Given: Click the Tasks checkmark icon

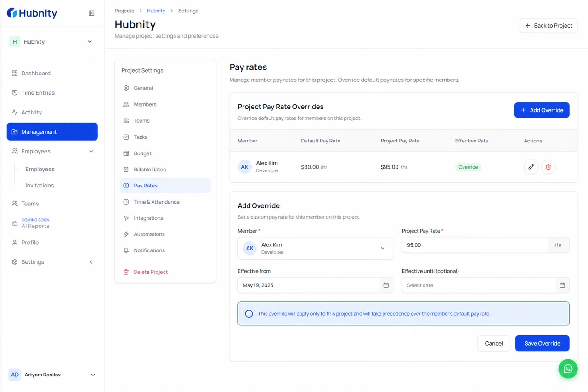Looking at the screenshot, I should [126, 137].
